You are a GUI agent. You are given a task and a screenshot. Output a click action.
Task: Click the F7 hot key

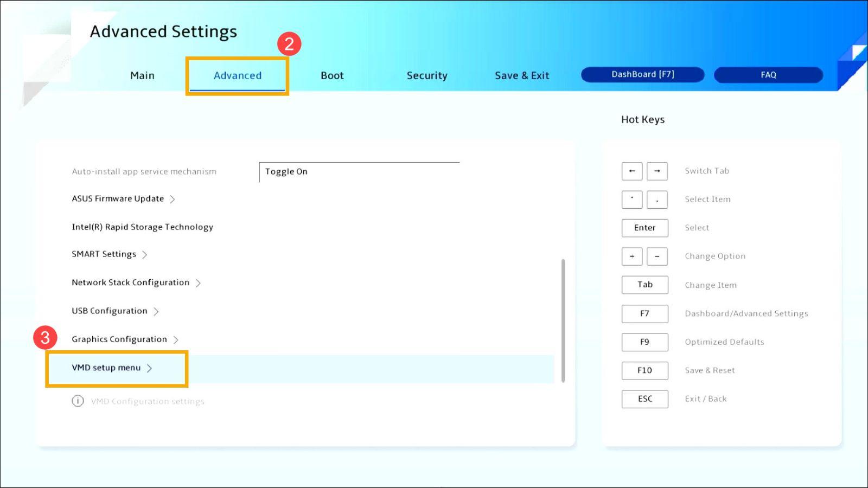pos(644,313)
